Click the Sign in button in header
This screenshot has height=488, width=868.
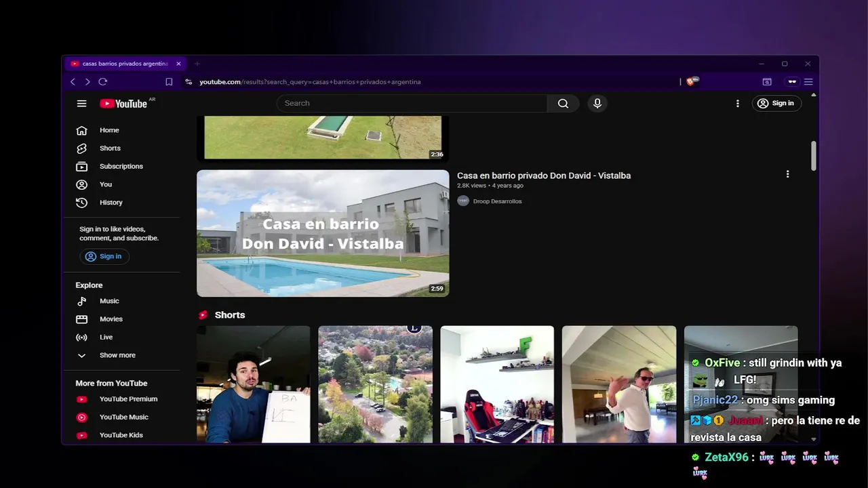point(776,103)
